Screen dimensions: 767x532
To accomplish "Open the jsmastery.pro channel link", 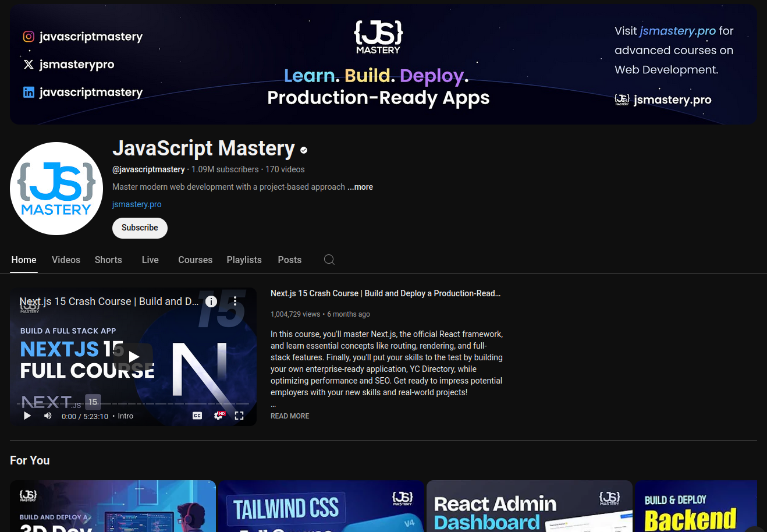I will click(x=137, y=204).
